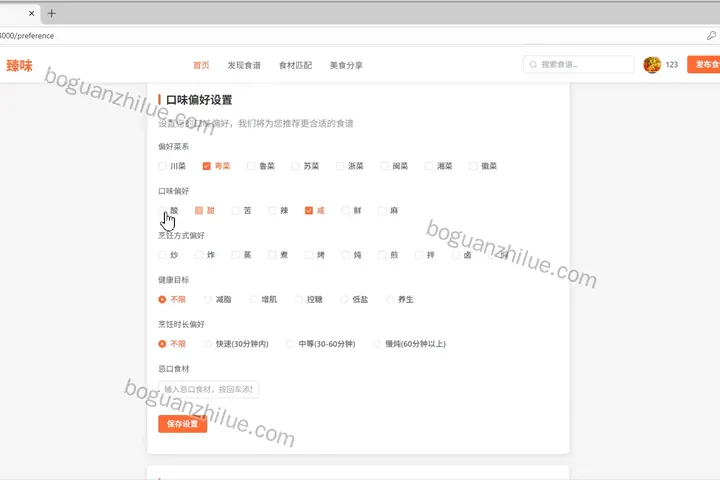Select 快速(30分钟内) cooking time
The image size is (720, 480).
pyautogui.click(x=208, y=344)
